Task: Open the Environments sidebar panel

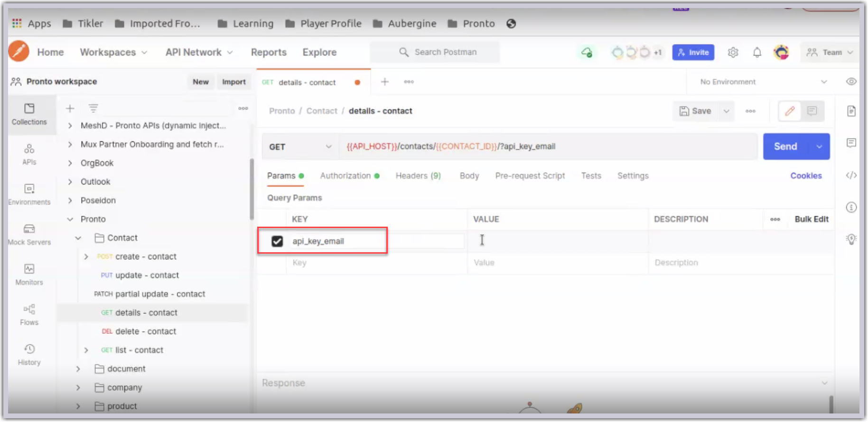Action: tap(29, 194)
